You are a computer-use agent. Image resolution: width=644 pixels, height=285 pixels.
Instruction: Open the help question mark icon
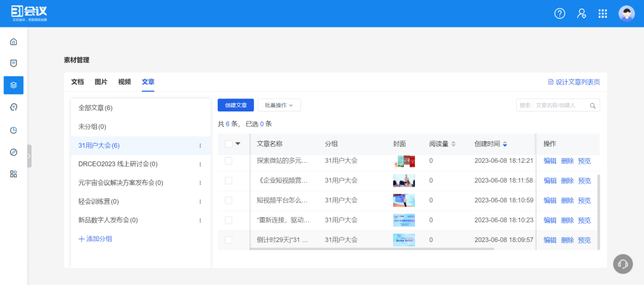tap(560, 14)
